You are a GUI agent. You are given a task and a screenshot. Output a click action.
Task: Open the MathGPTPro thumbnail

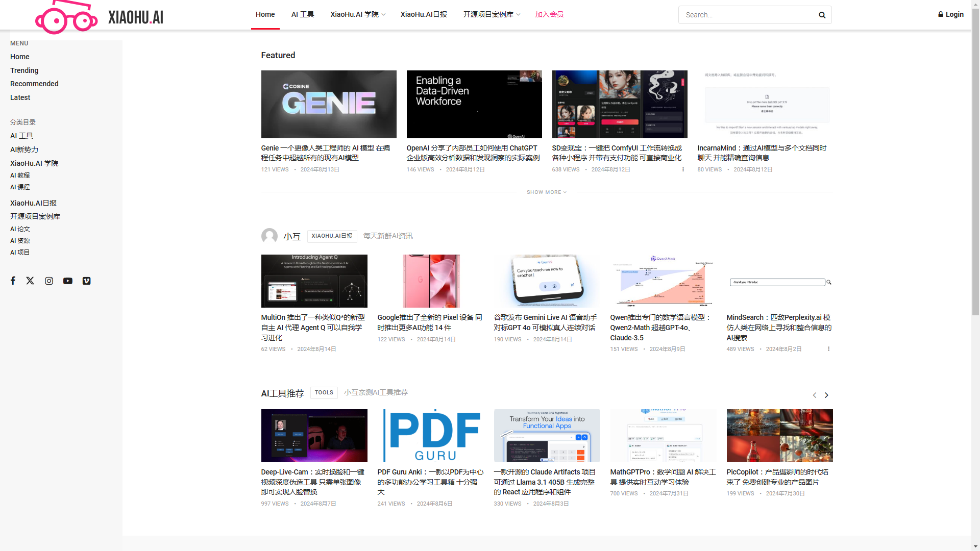664,436
